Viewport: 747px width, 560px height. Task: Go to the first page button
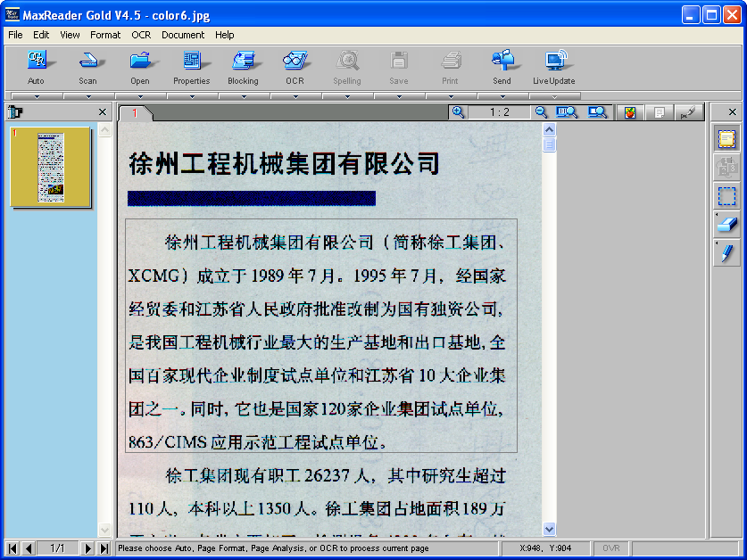pyautogui.click(x=12, y=548)
